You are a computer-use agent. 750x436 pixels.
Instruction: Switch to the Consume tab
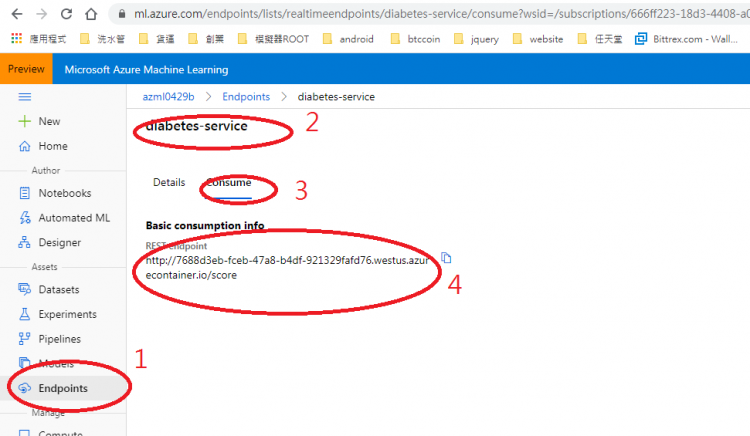pos(228,183)
